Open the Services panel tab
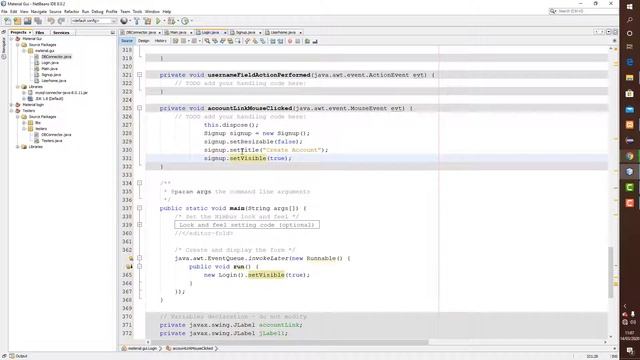The width and height of the screenshot is (640, 360). pyautogui.click(x=61, y=32)
